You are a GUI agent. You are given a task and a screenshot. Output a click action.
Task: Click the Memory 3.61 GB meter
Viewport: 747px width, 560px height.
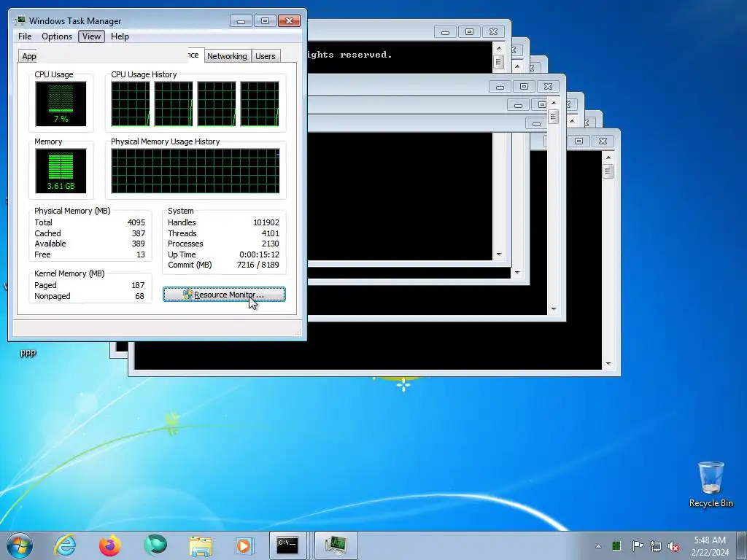click(x=61, y=171)
